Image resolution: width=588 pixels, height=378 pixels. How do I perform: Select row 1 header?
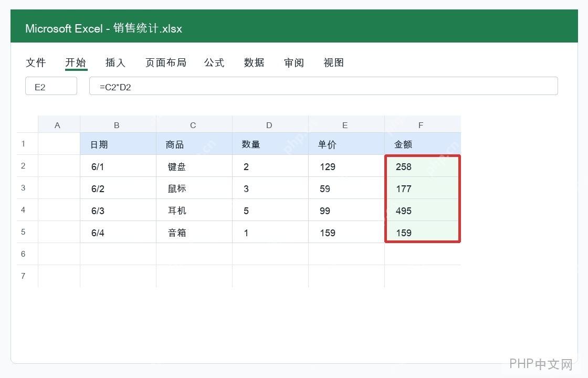pos(27,144)
